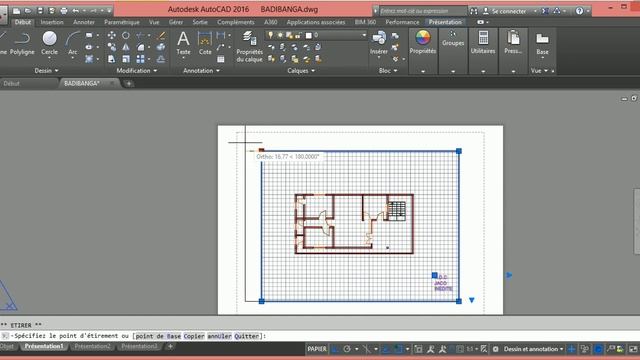The width and height of the screenshot is (640, 360).
Task: Click the Undo arrow in quick access
Action: (x=76, y=11)
